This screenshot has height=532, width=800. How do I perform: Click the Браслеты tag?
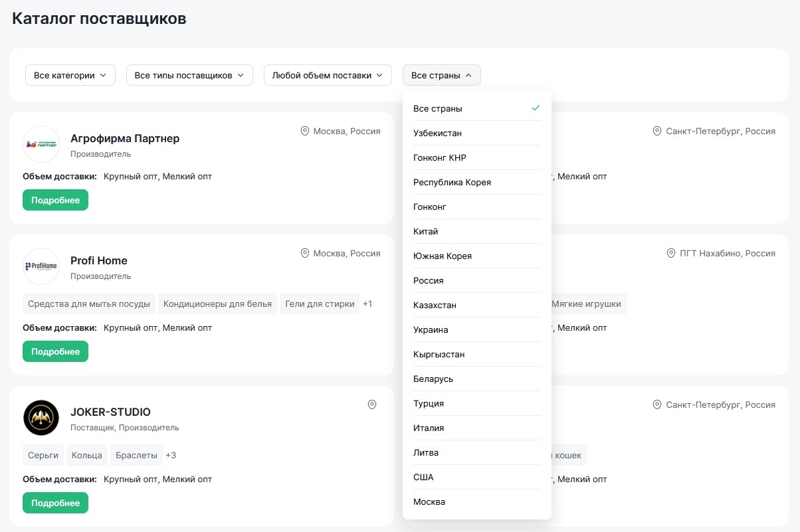[x=136, y=455]
